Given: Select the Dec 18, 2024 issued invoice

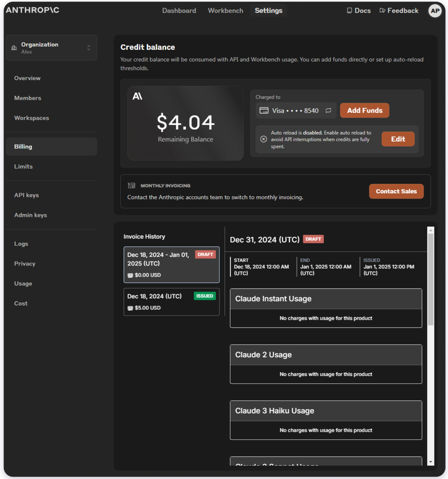Looking at the screenshot, I should point(171,302).
